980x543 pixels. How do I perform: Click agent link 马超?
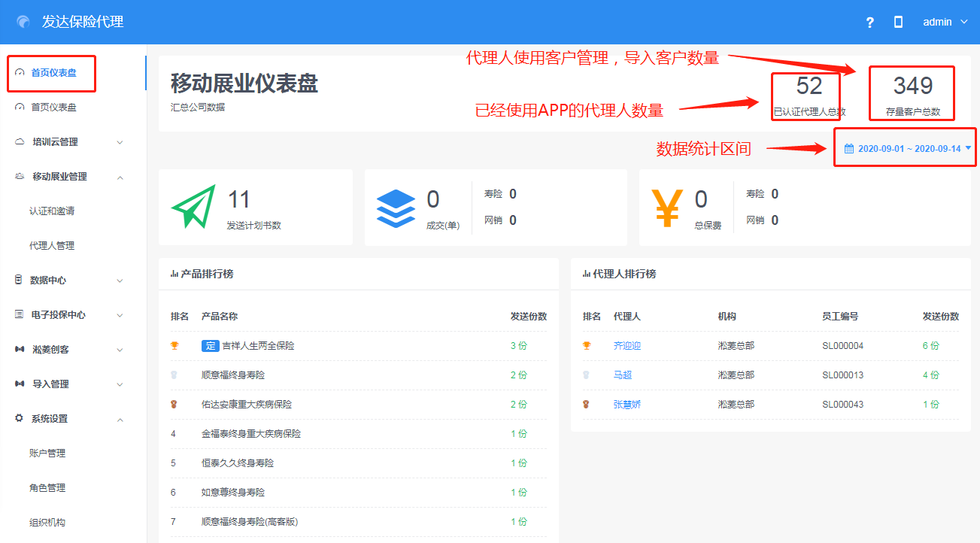pyautogui.click(x=623, y=375)
